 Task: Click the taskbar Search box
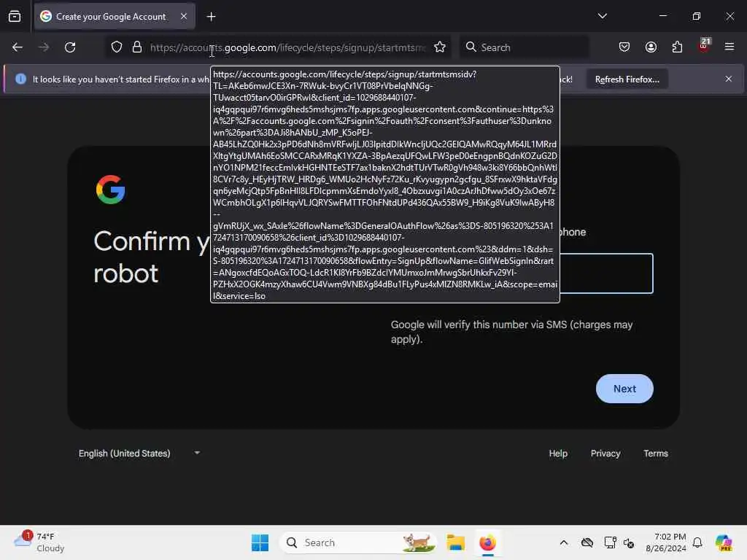(x=359, y=542)
